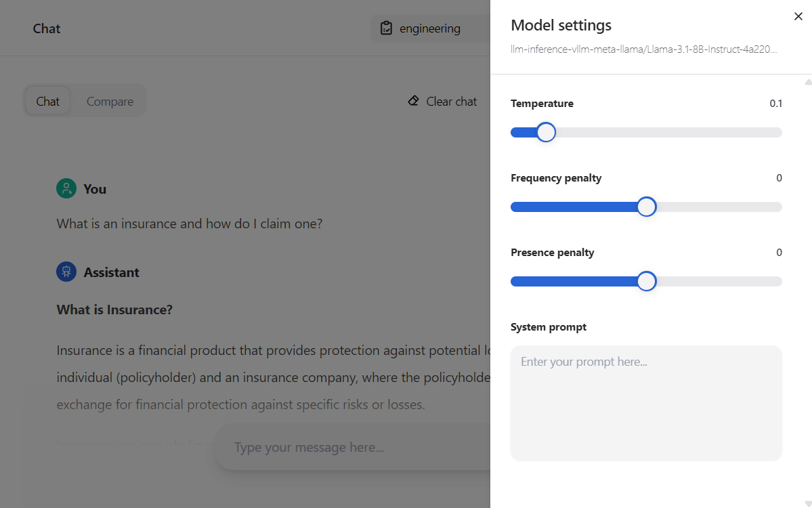This screenshot has width=812, height=508.
Task: Click the What is Insurance? heading
Action: point(114,310)
